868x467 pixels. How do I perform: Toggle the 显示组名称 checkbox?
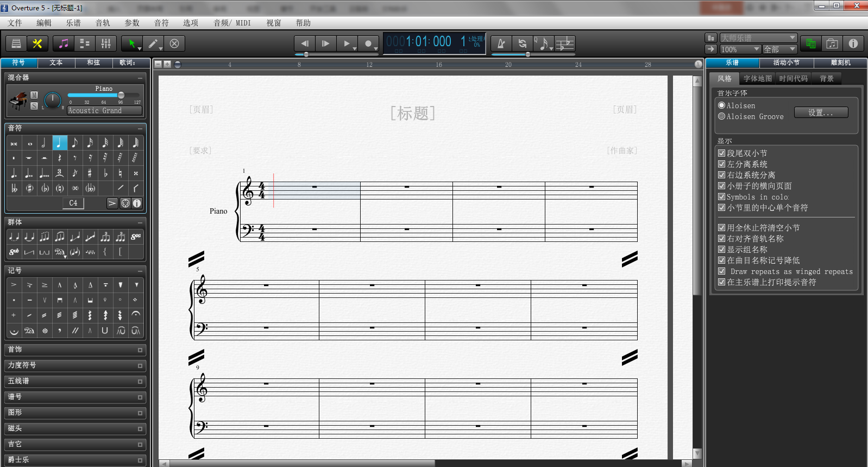(x=722, y=250)
